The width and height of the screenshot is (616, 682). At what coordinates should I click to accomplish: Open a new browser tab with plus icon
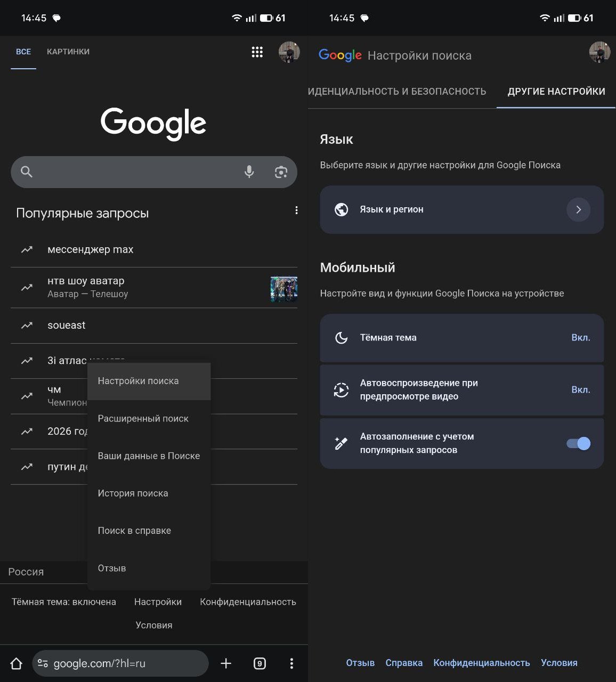(226, 663)
